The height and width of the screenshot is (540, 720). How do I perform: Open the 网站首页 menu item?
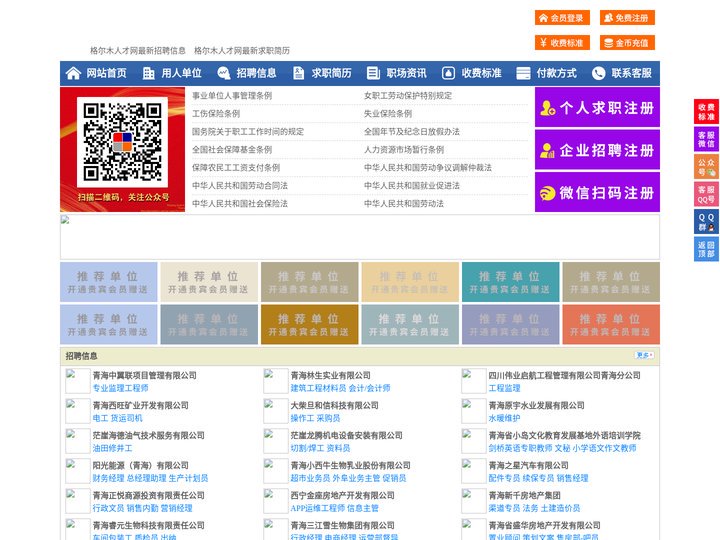(107, 73)
